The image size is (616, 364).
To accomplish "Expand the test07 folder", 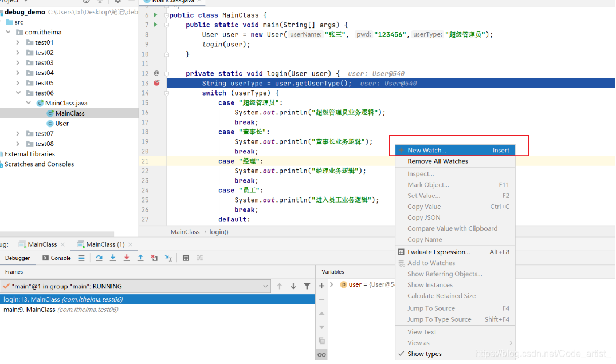I will point(18,134).
